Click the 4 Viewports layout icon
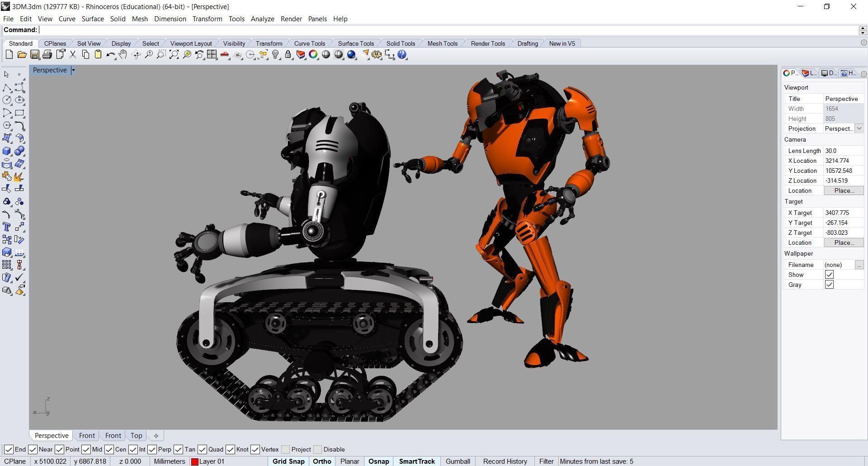This screenshot has height=466, width=868. click(x=212, y=55)
